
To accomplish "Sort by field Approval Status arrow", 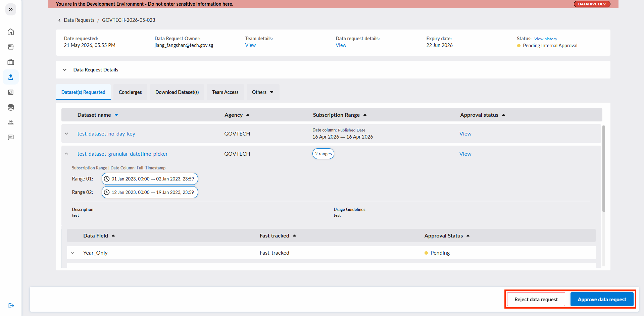I will click(x=468, y=236).
